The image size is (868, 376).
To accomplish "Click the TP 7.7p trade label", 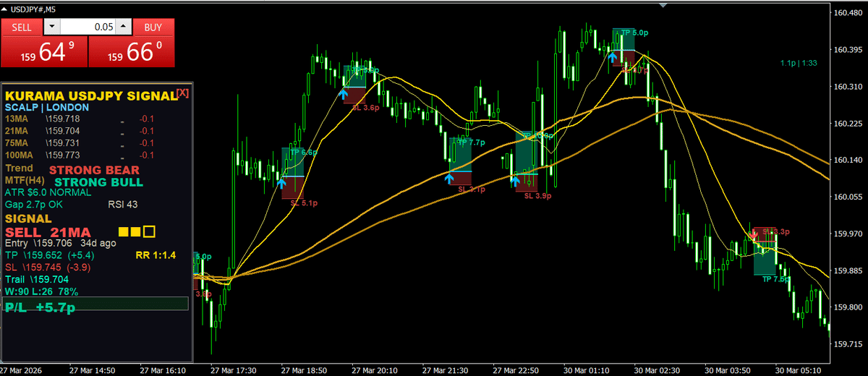I will (472, 142).
